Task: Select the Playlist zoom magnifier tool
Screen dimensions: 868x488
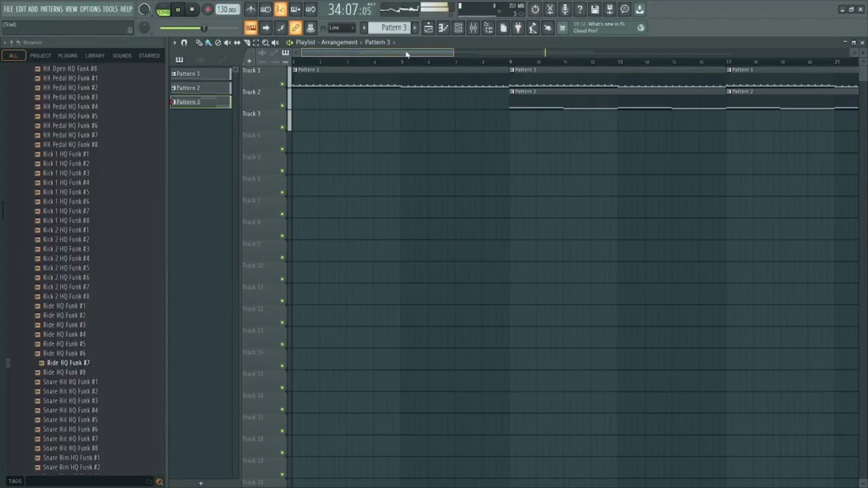Action: point(265,43)
